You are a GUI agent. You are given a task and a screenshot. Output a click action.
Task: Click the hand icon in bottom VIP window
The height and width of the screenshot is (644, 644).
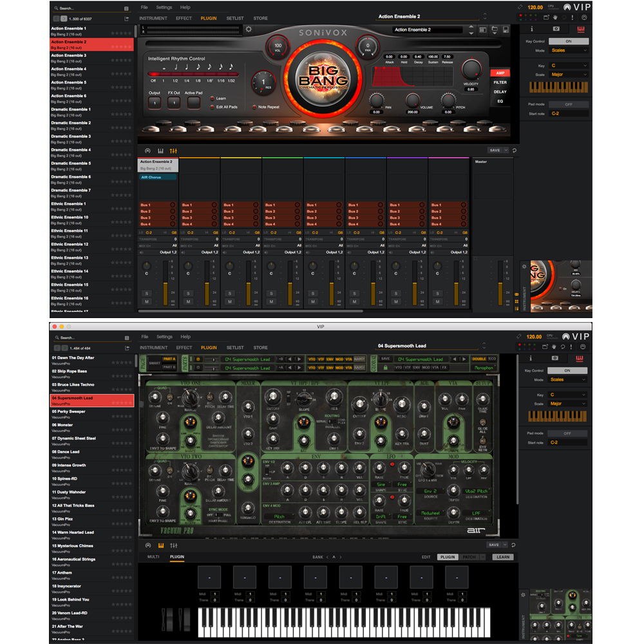(x=554, y=346)
